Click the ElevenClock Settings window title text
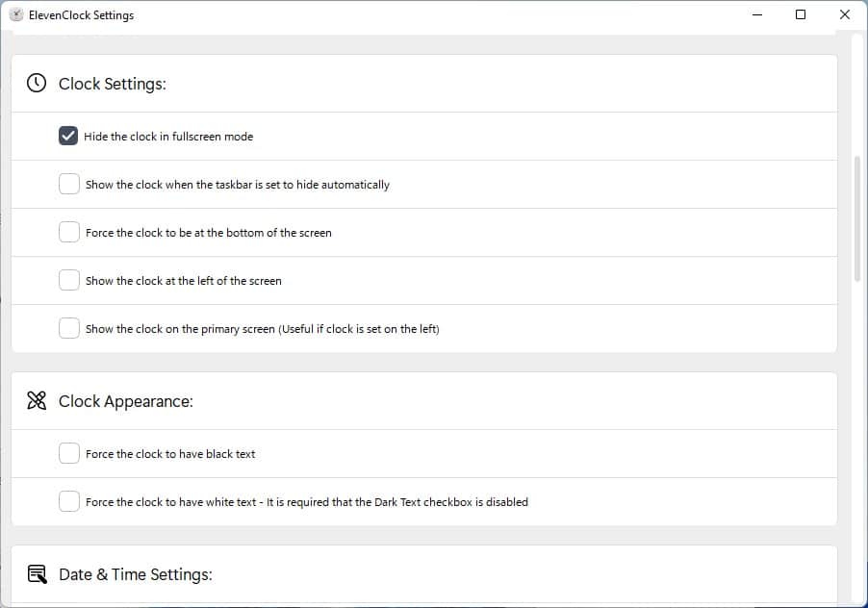 point(82,15)
